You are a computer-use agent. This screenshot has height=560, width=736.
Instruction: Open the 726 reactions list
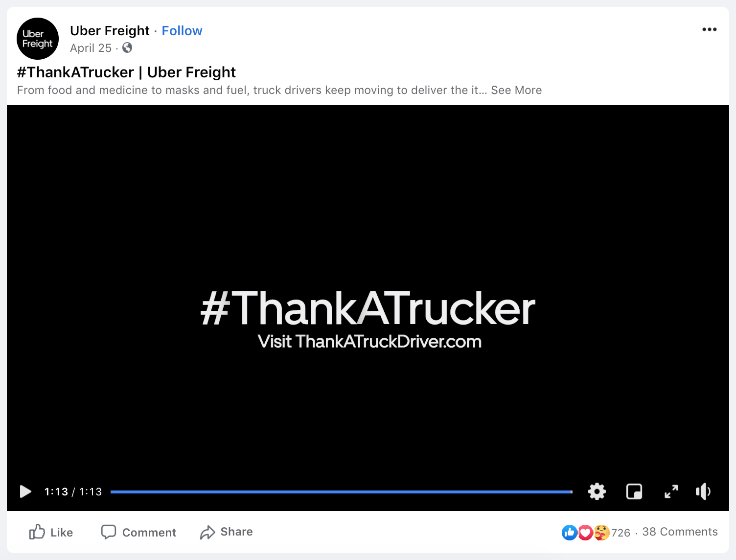coord(621,533)
